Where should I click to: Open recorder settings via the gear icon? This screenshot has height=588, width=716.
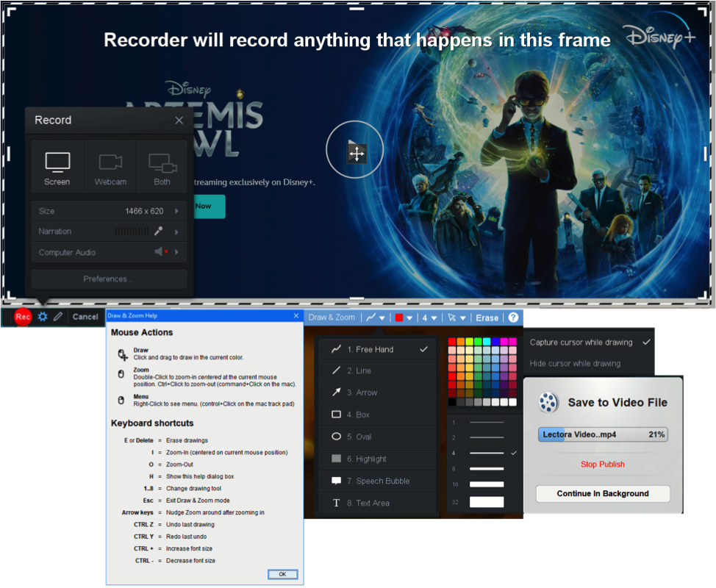coord(43,317)
